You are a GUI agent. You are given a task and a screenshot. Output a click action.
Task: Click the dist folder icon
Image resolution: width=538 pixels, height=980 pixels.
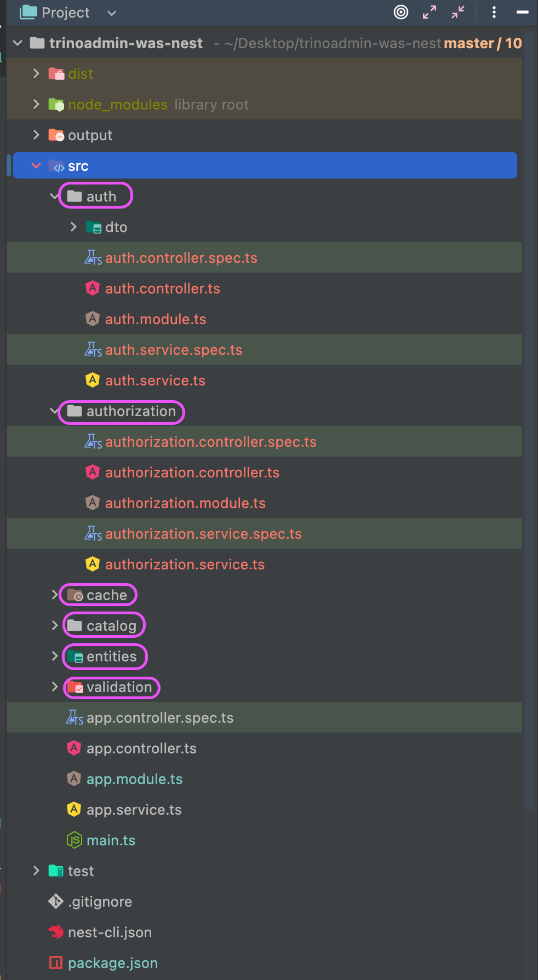click(x=56, y=73)
